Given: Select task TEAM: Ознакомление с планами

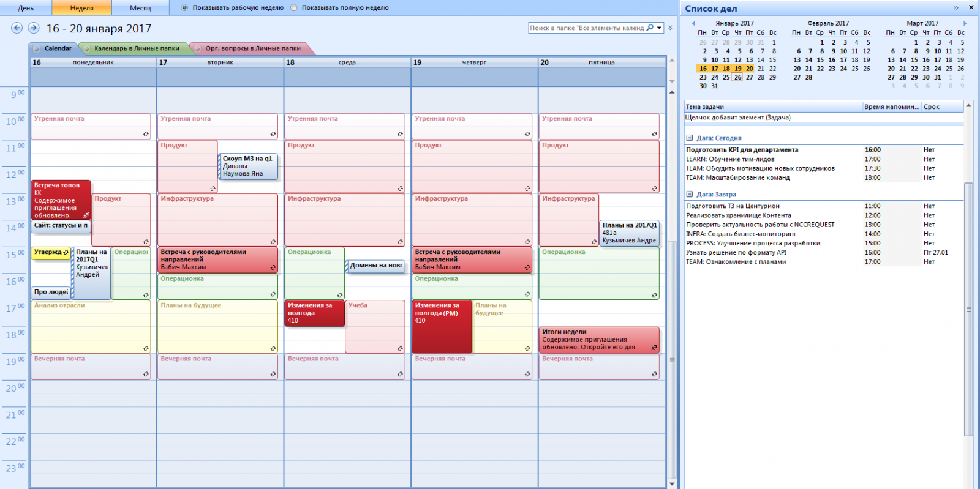Looking at the screenshot, I should (x=823, y=262).
